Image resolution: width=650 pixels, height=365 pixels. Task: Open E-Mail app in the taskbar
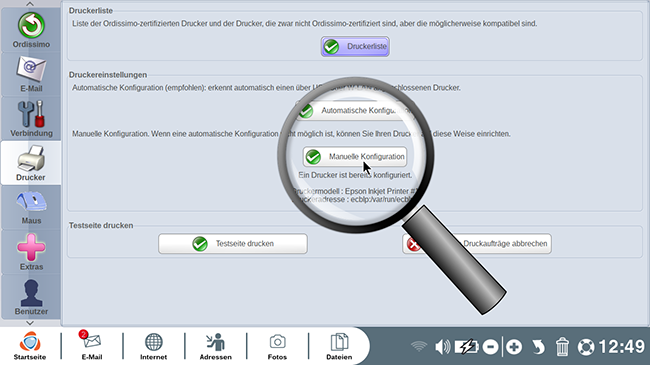(x=92, y=346)
